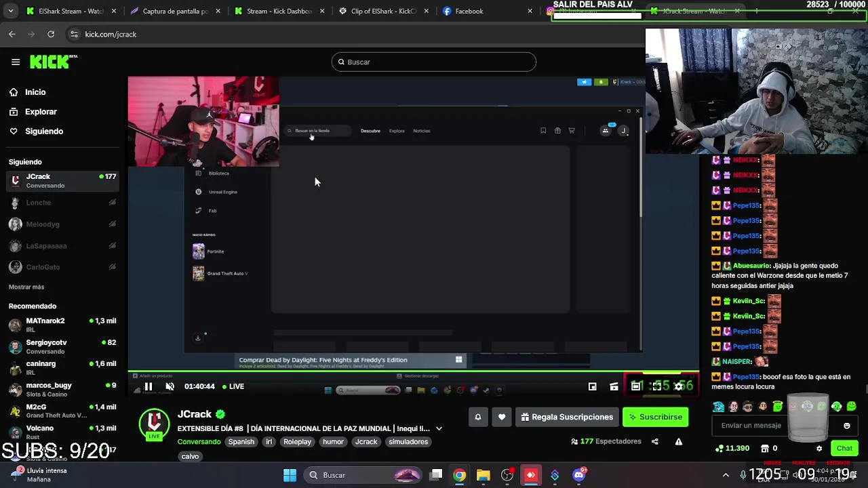Show hidden system tray icons
The image size is (868, 488).
726,475
